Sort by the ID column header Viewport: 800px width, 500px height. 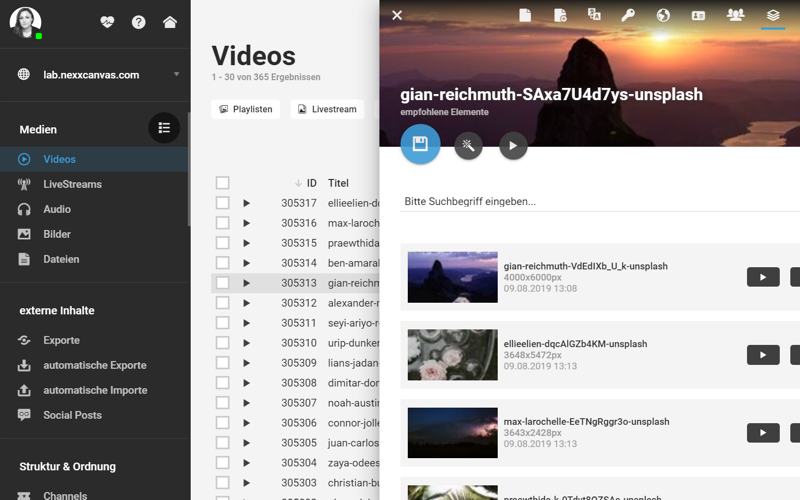(x=311, y=183)
